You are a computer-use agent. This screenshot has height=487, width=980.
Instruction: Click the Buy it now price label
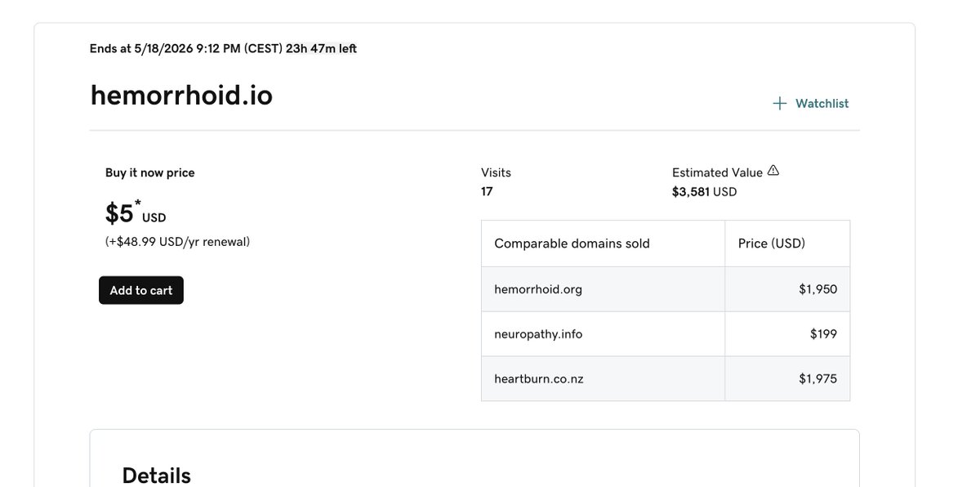tap(149, 172)
